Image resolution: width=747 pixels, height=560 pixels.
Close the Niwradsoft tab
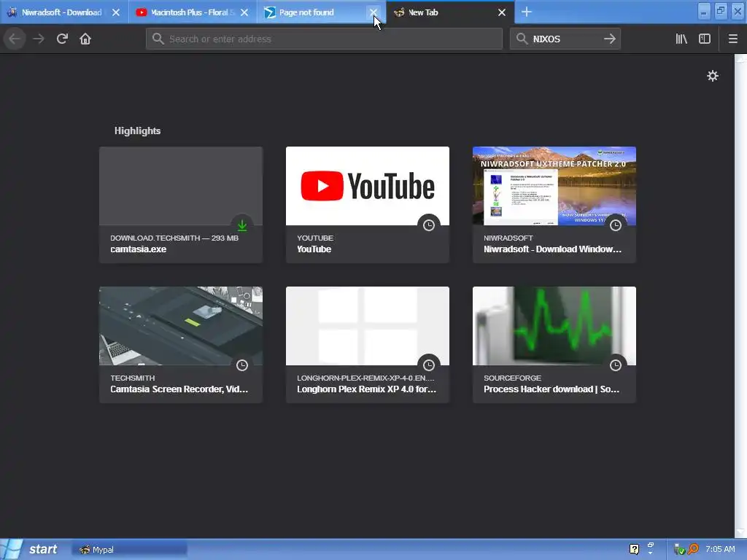[116, 12]
